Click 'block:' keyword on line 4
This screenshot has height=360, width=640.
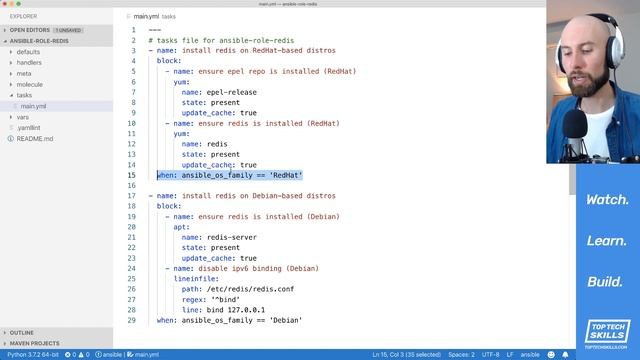pos(169,61)
